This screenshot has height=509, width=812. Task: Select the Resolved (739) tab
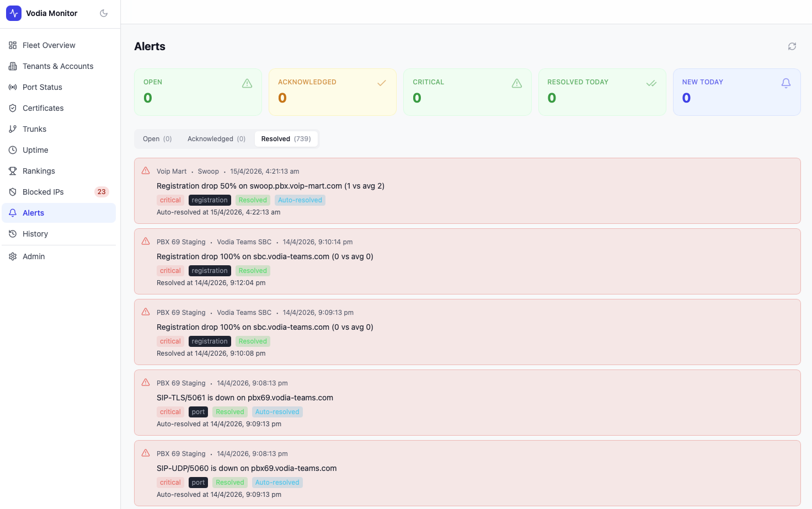[x=286, y=139]
